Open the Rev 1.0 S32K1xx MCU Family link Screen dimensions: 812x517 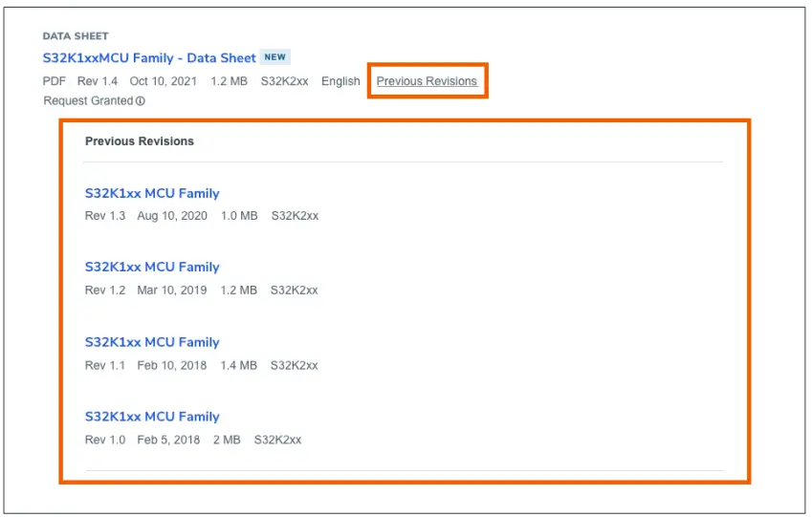[152, 417]
